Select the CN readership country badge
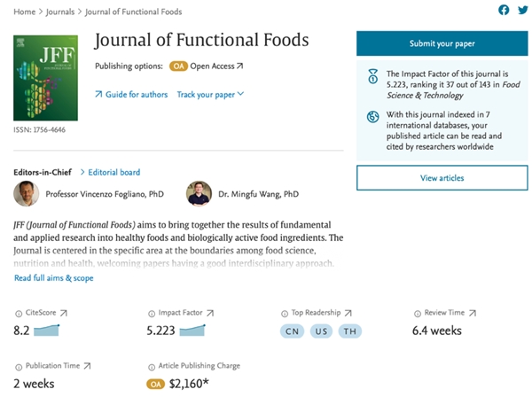 (292, 331)
